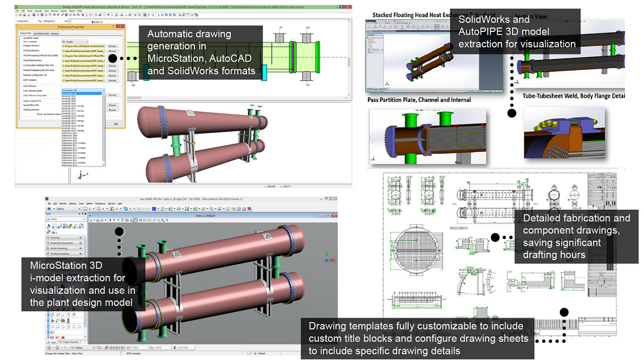Expand Solids Modeling task group
The width and height of the screenshot is (644, 363).
(x=64, y=248)
